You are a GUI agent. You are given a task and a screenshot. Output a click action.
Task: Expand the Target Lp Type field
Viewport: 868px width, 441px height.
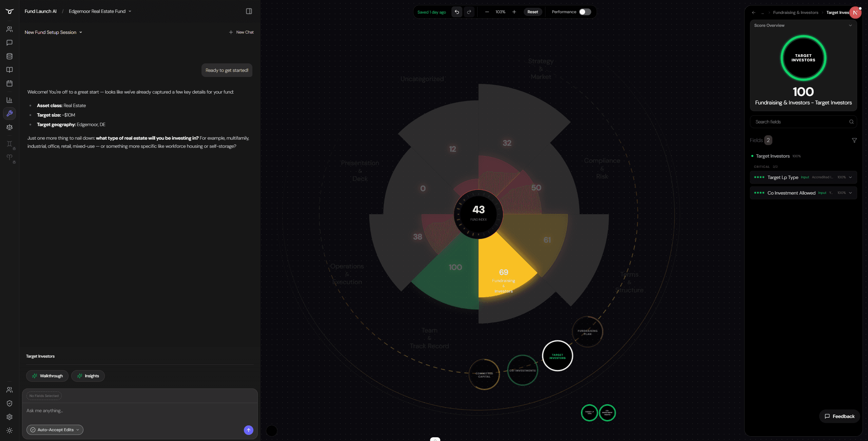(x=850, y=177)
